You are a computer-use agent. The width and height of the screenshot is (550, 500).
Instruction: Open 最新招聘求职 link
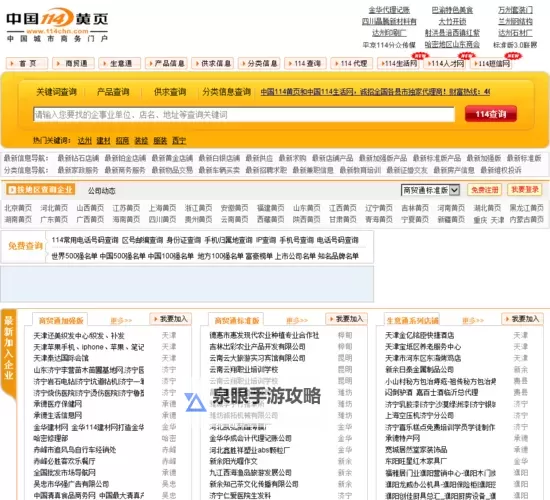tap(266, 170)
